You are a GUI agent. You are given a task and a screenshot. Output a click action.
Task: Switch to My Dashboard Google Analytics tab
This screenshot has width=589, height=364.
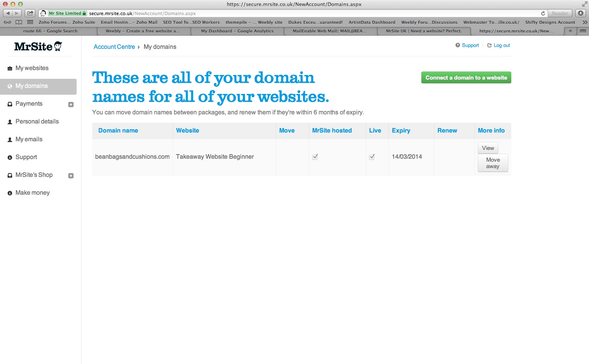(x=237, y=31)
